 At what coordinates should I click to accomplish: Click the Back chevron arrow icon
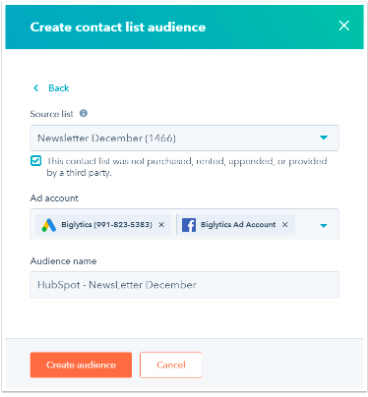pos(36,88)
